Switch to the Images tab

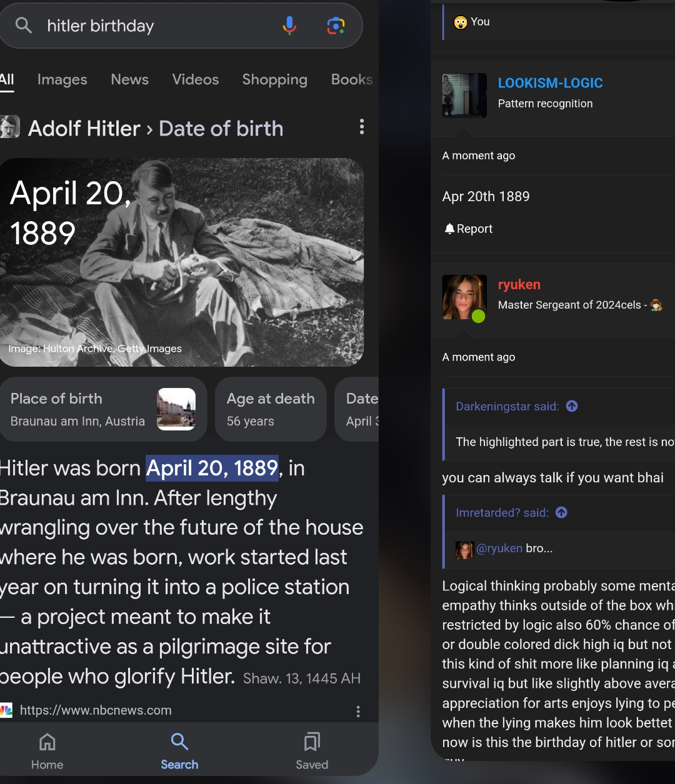[x=62, y=79]
